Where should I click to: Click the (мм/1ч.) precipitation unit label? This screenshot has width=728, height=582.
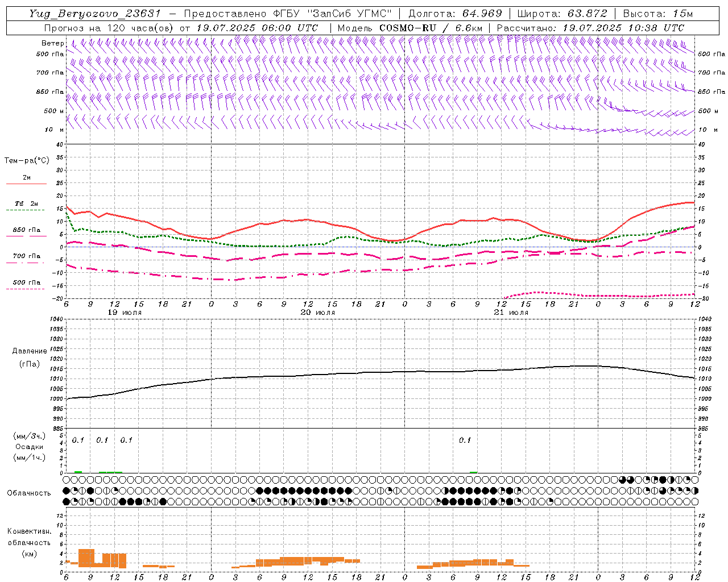click(x=29, y=458)
